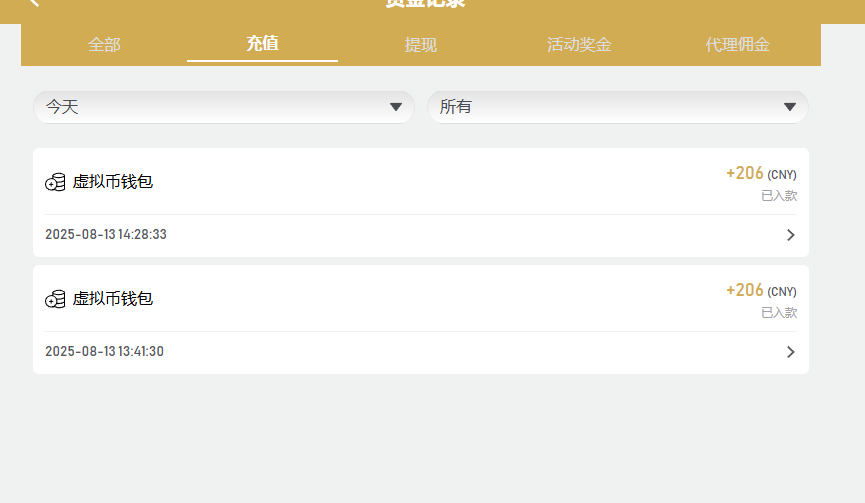
Task: Open details chevron for 14:28:33 record
Action: (x=790, y=235)
